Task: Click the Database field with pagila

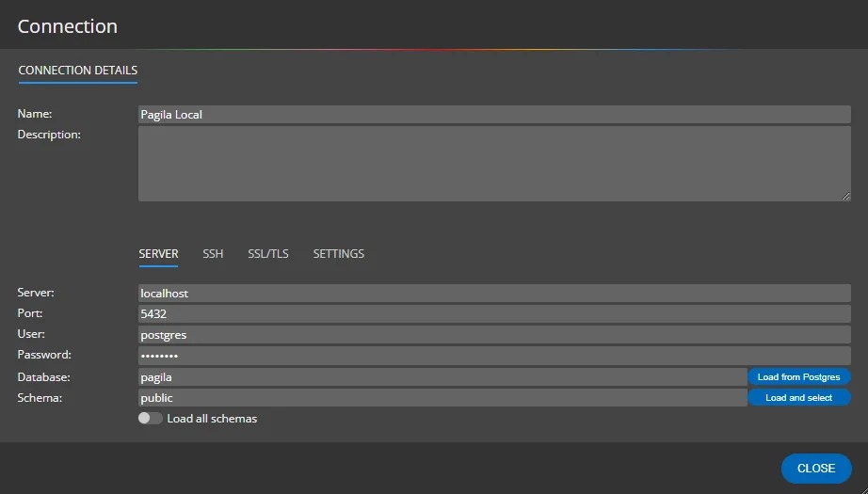Action: 442,376
